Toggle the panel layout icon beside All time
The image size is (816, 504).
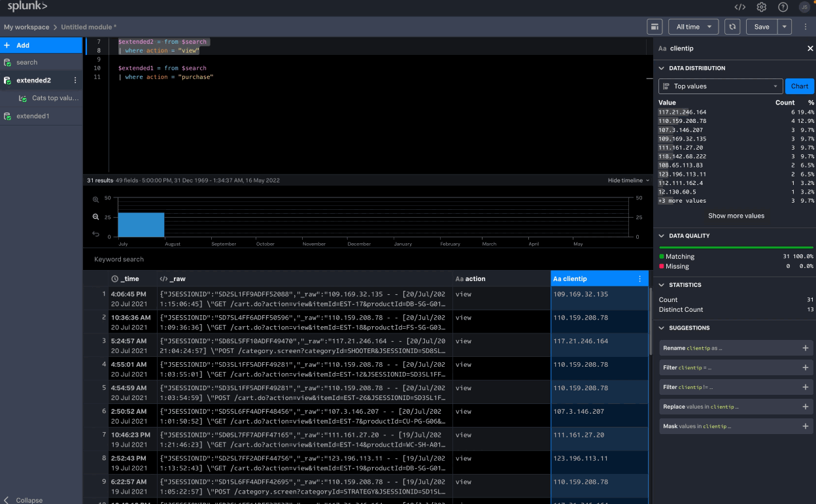click(654, 27)
